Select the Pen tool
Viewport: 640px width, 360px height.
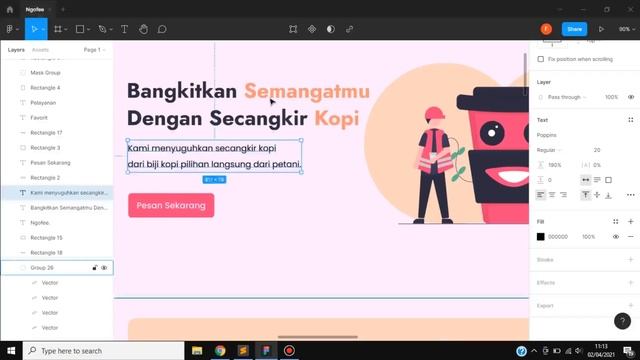pyautogui.click(x=102, y=29)
